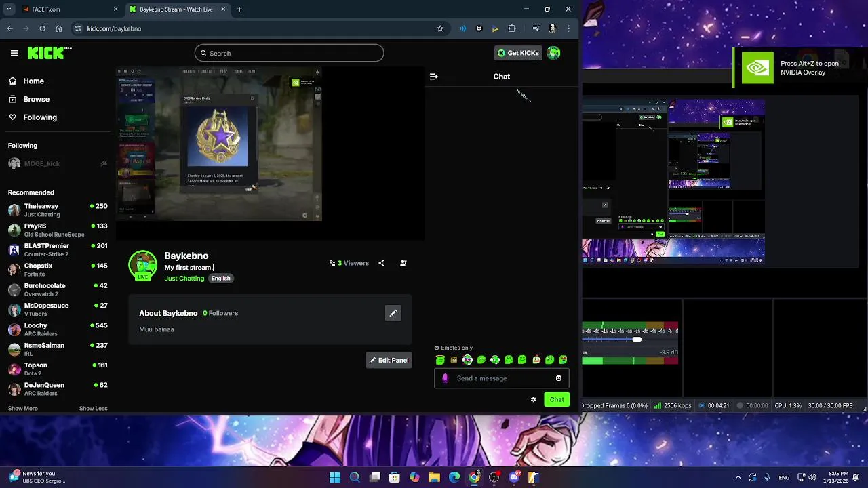Reload the kick.com page
Screen dimensions: 868x488
click(x=43, y=28)
